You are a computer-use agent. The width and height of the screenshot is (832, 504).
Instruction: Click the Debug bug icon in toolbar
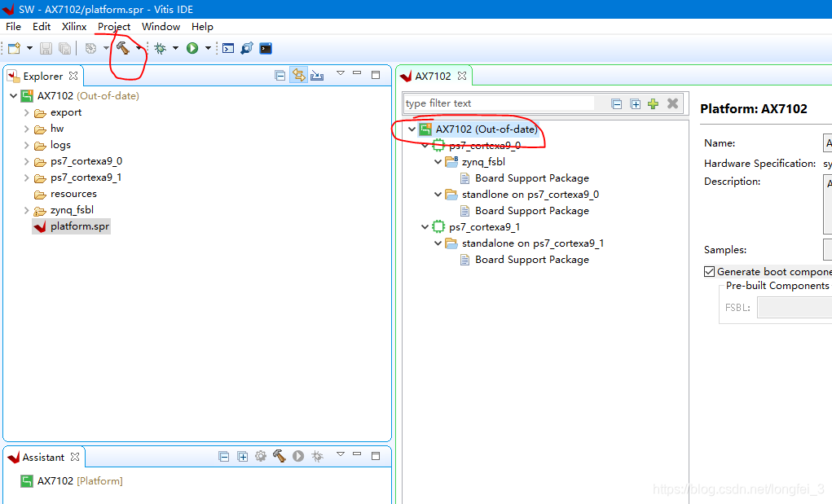[x=161, y=48]
